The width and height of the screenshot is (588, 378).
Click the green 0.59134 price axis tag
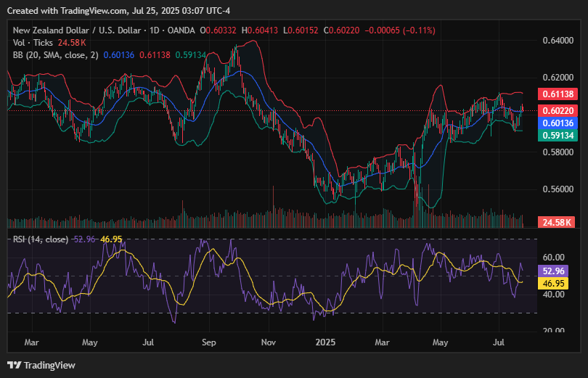[558, 135]
